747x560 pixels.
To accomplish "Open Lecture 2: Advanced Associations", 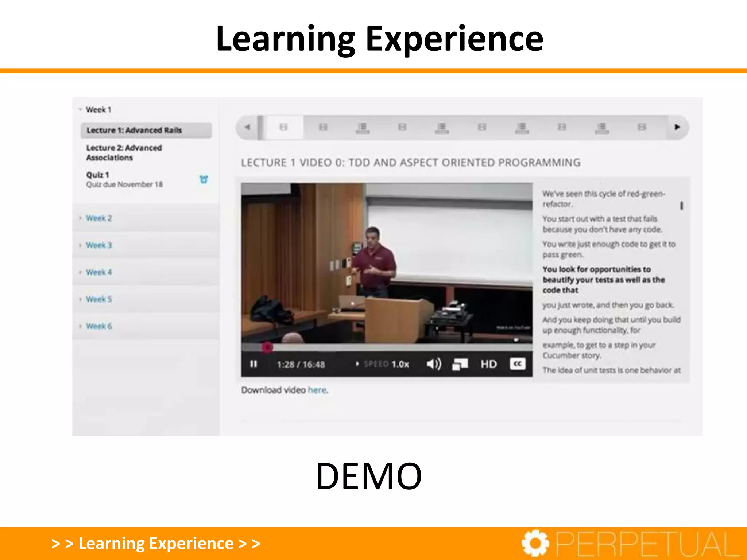I will [124, 152].
